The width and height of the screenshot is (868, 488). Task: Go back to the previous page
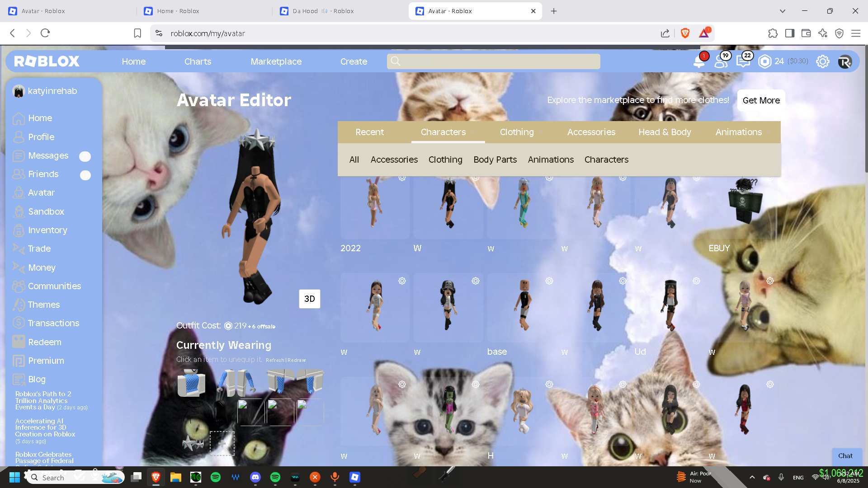click(13, 33)
